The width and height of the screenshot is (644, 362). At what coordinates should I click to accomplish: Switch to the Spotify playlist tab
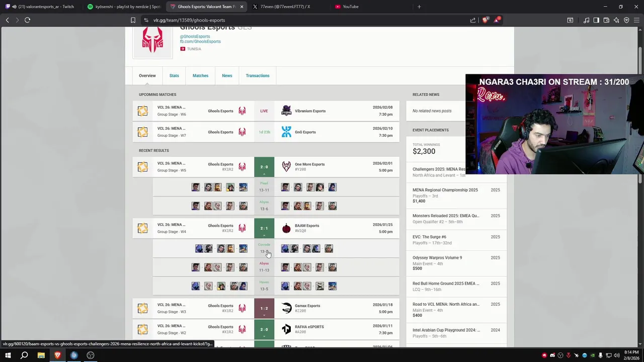point(123,7)
